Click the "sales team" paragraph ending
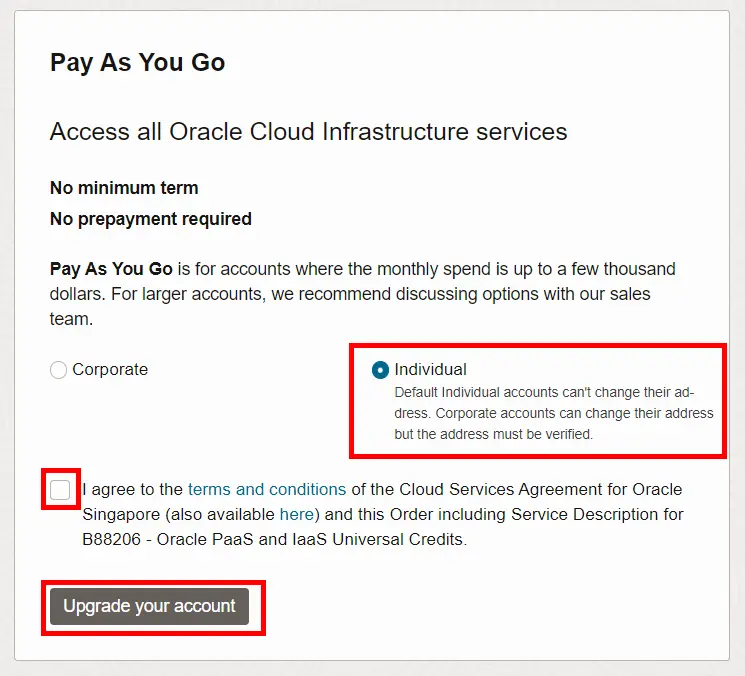Image resolution: width=745 pixels, height=676 pixels. (x=71, y=320)
